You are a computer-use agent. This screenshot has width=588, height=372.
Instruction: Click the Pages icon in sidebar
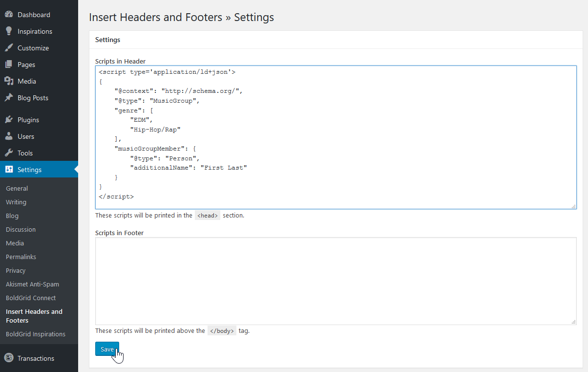pyautogui.click(x=9, y=65)
